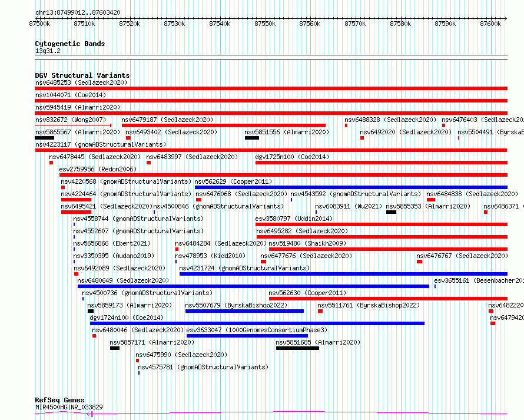Open nsv5945419 (Almarri2020) variant label

point(78,107)
